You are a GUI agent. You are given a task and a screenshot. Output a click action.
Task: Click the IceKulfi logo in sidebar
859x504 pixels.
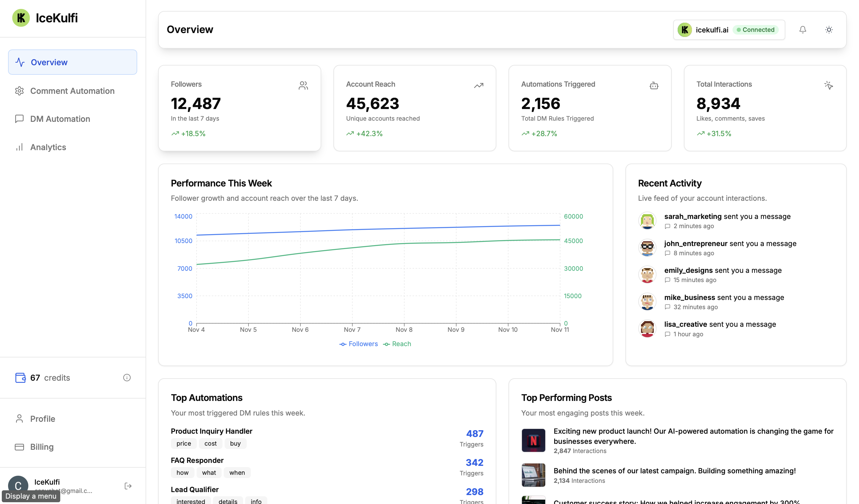click(21, 18)
